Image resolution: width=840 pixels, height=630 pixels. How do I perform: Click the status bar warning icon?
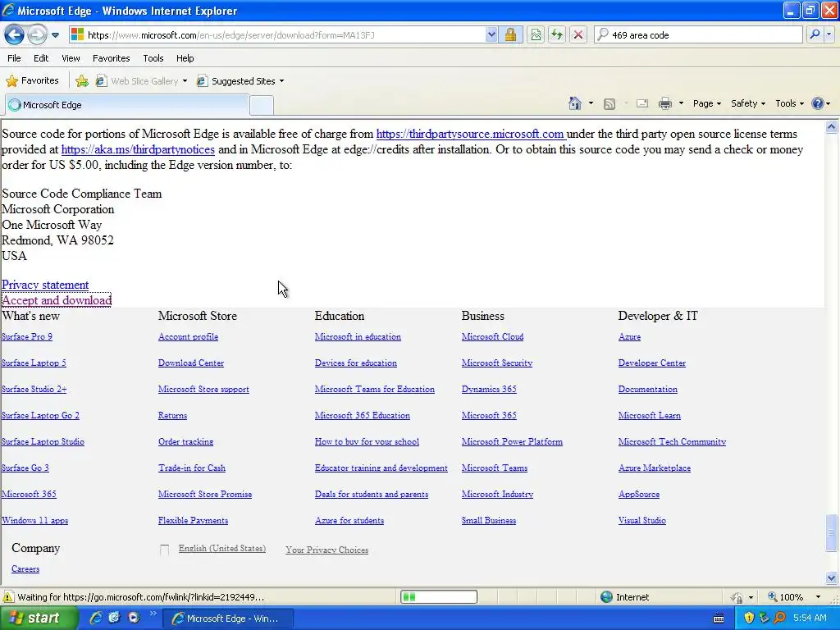8,597
